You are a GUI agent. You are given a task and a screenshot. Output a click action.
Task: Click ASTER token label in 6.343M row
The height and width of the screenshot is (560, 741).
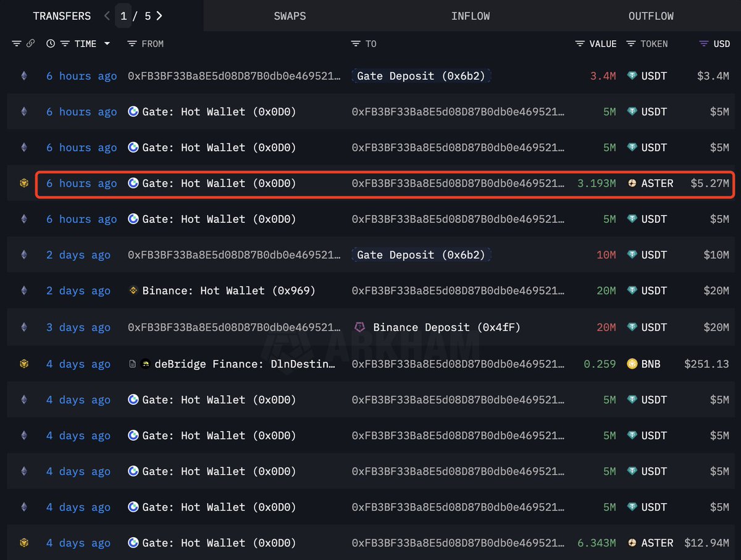tap(657, 543)
